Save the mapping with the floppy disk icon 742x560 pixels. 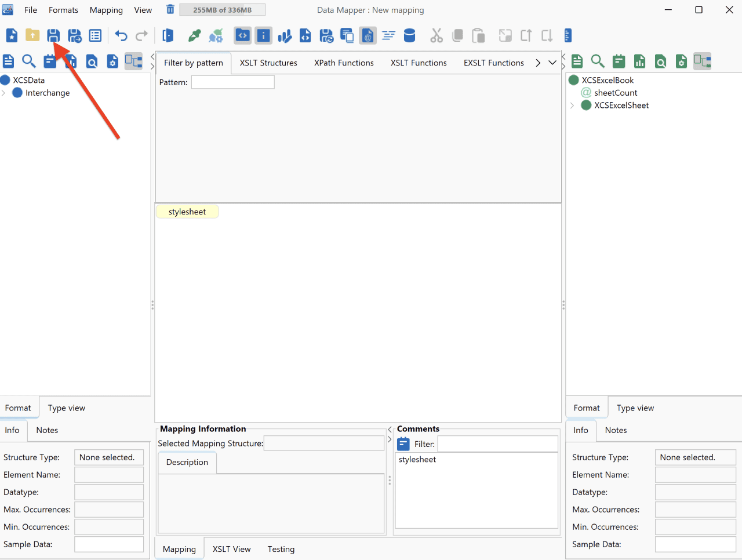pyautogui.click(x=53, y=35)
